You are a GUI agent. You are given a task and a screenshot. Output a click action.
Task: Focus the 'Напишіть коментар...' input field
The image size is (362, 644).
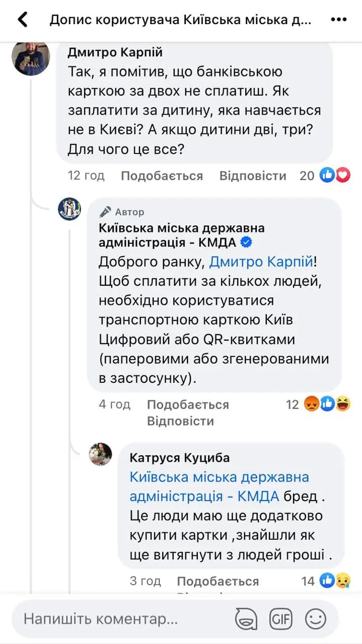pos(121,619)
